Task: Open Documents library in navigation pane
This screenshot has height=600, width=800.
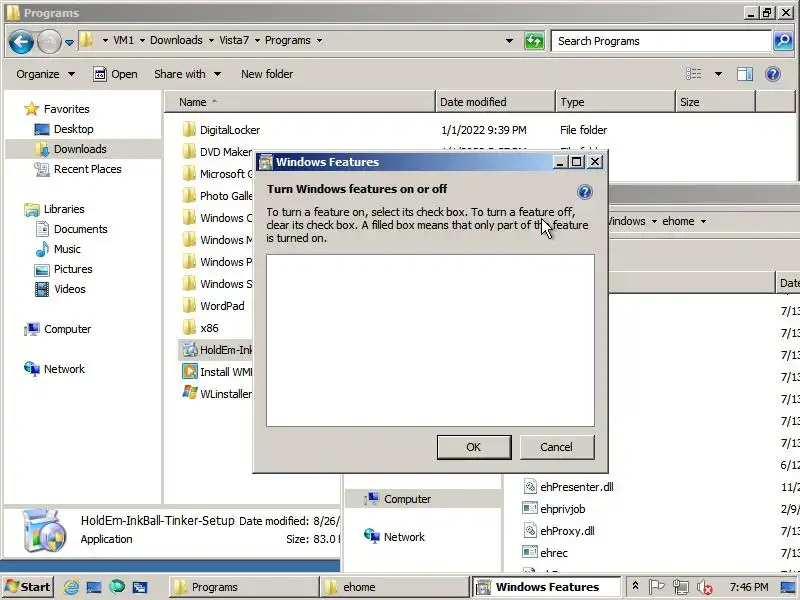Action: pos(81,229)
